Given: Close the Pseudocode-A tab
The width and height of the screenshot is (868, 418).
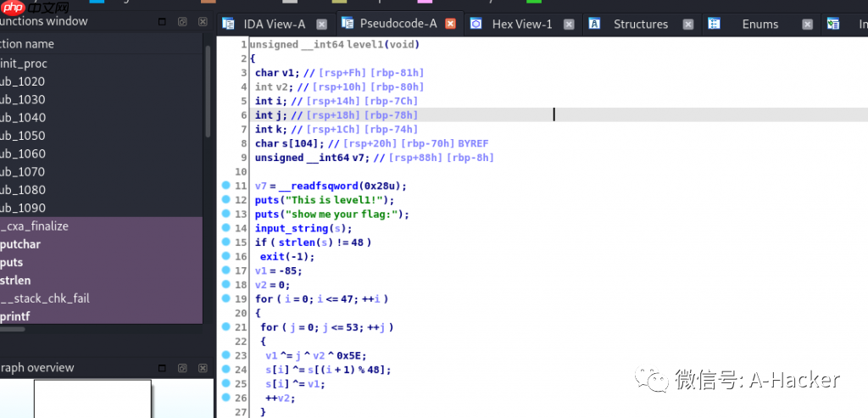Looking at the screenshot, I should (x=451, y=24).
